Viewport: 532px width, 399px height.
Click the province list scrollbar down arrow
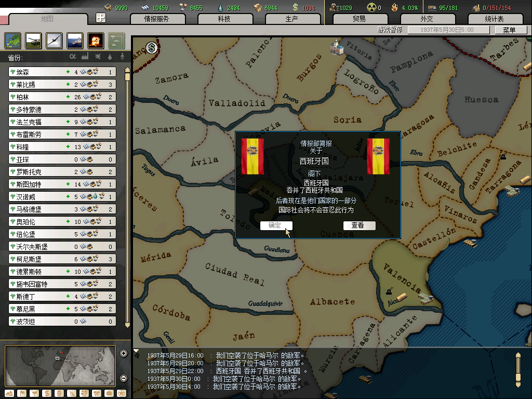[x=128, y=325]
